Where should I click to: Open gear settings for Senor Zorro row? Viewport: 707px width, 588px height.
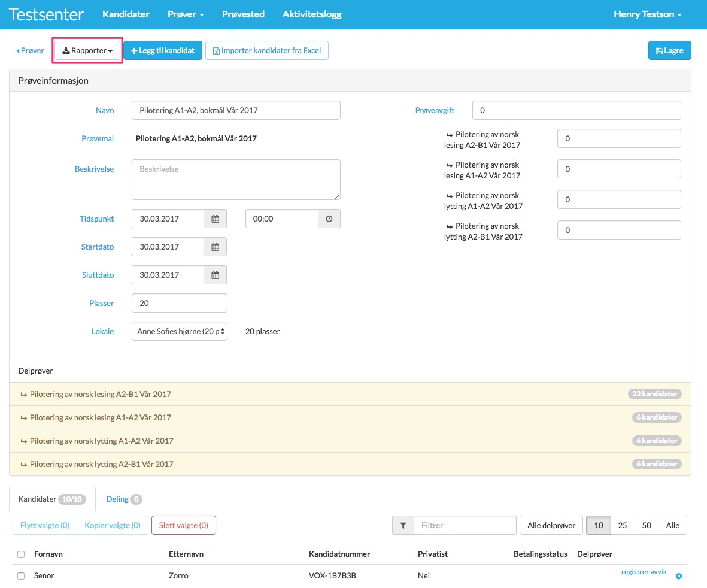click(679, 576)
